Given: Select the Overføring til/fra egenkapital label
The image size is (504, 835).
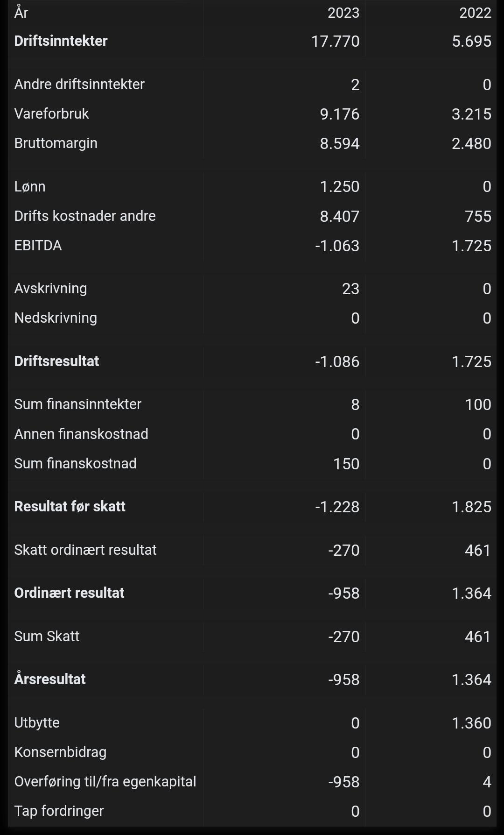Looking at the screenshot, I should tap(105, 782).
